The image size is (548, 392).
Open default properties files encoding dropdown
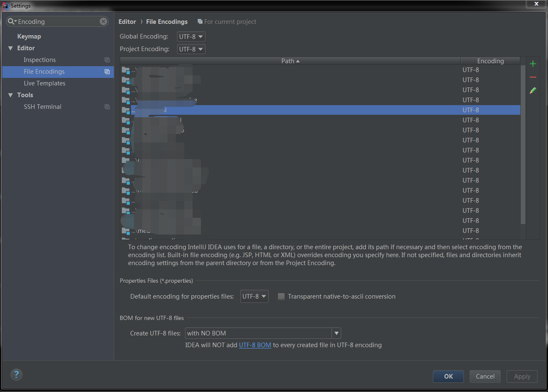(x=255, y=296)
